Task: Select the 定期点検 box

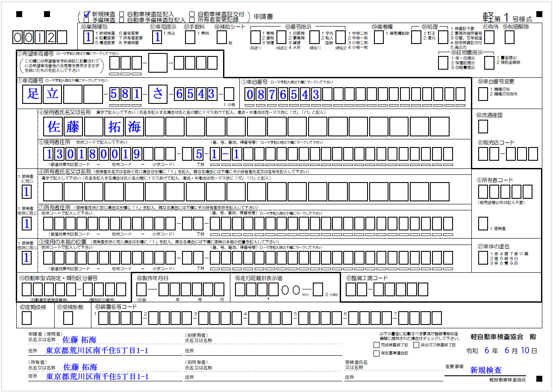Action: click(26, 318)
